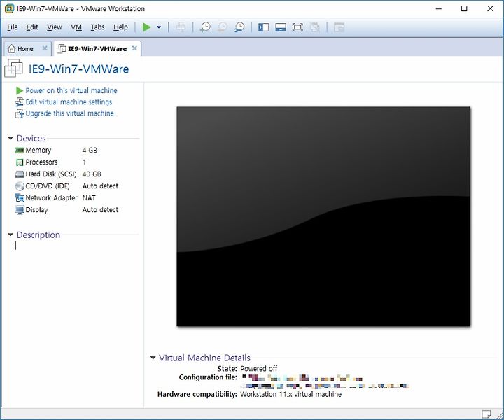
Task: Maximize the VMware Workstation window
Action: (464, 8)
